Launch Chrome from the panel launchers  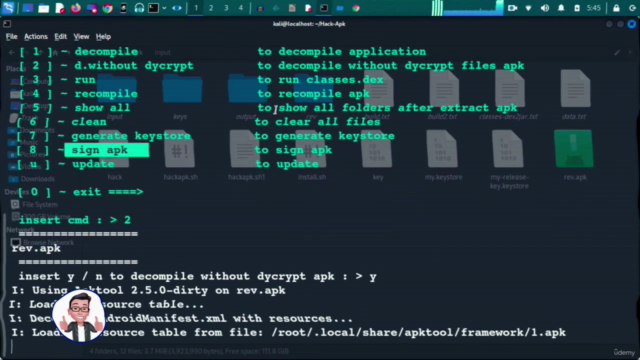click(x=108, y=8)
